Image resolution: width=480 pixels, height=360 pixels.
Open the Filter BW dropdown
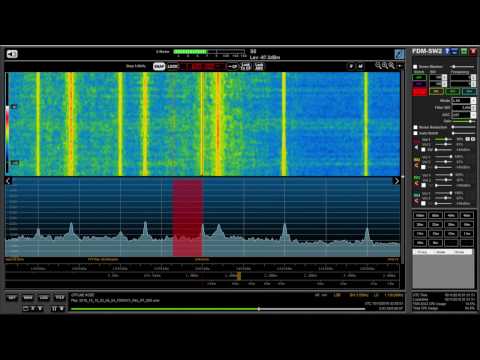pos(463,108)
